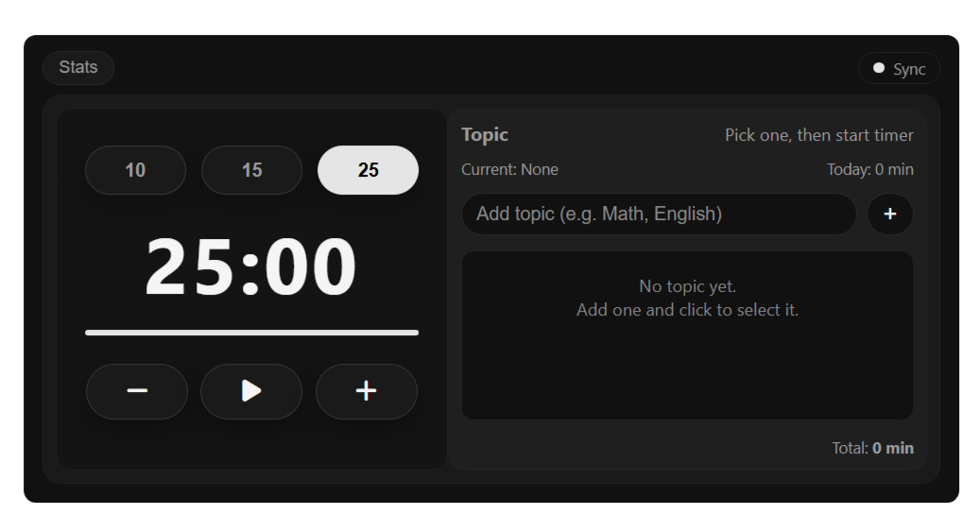
Task: Open the Stats view
Action: (x=78, y=67)
